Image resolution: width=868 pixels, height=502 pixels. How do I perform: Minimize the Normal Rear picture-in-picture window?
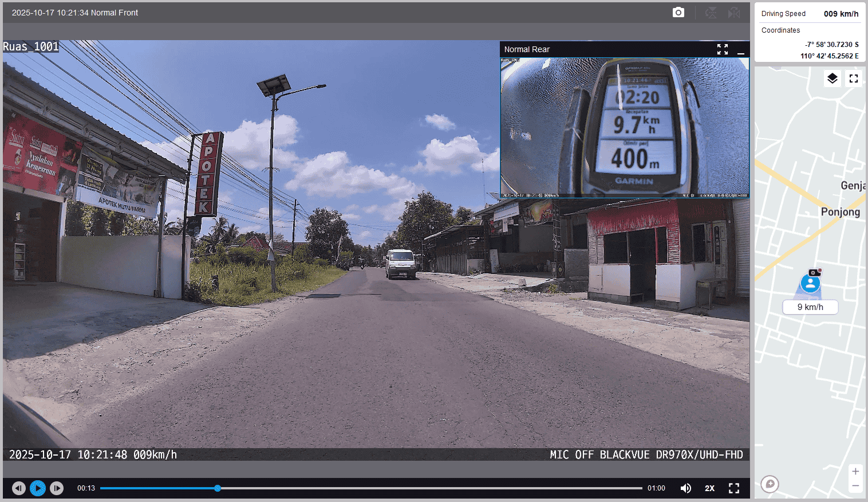[741, 50]
